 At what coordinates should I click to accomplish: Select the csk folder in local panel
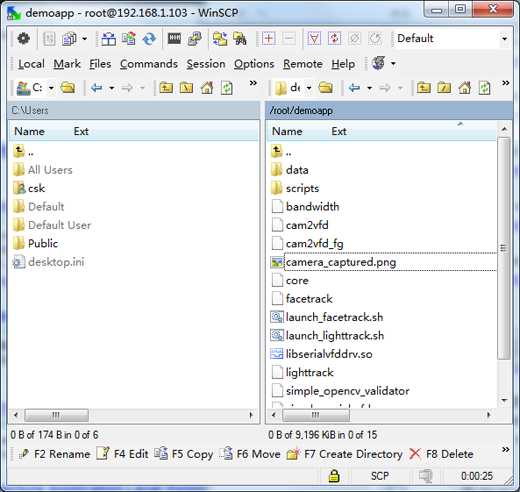tap(29, 188)
